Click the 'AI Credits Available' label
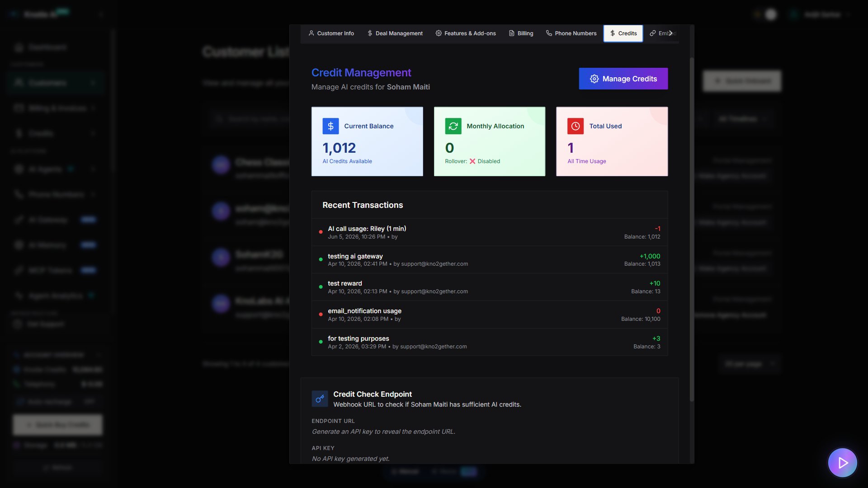868x488 pixels. [x=347, y=161]
